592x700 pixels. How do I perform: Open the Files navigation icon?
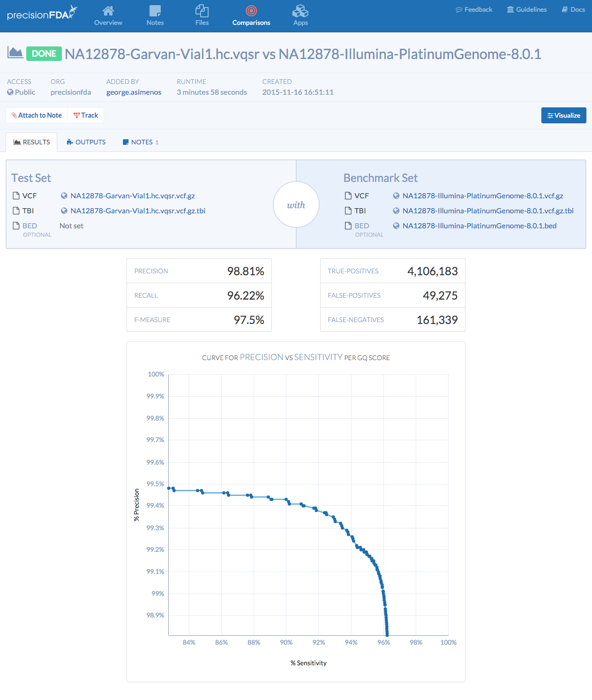(x=202, y=11)
